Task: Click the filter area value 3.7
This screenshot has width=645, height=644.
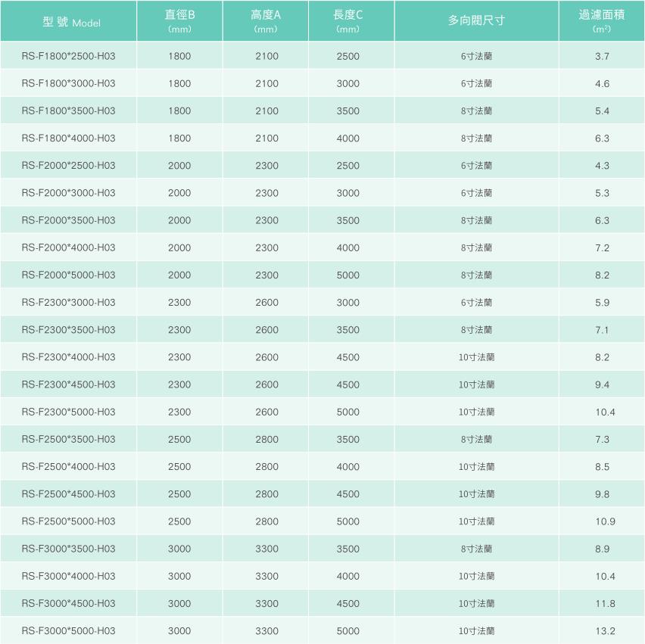Action: tap(602, 57)
